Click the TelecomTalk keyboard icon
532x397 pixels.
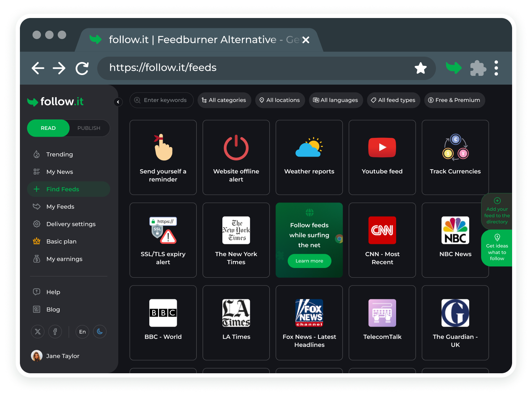point(382,313)
